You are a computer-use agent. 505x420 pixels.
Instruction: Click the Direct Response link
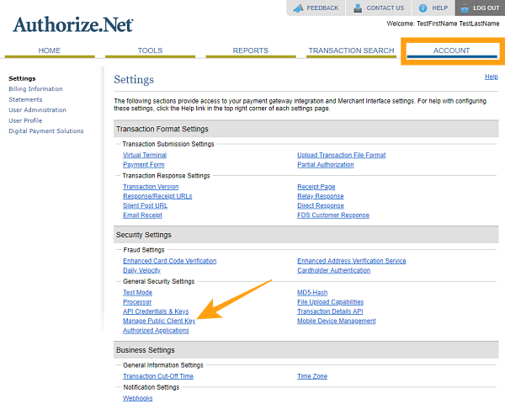coord(321,205)
